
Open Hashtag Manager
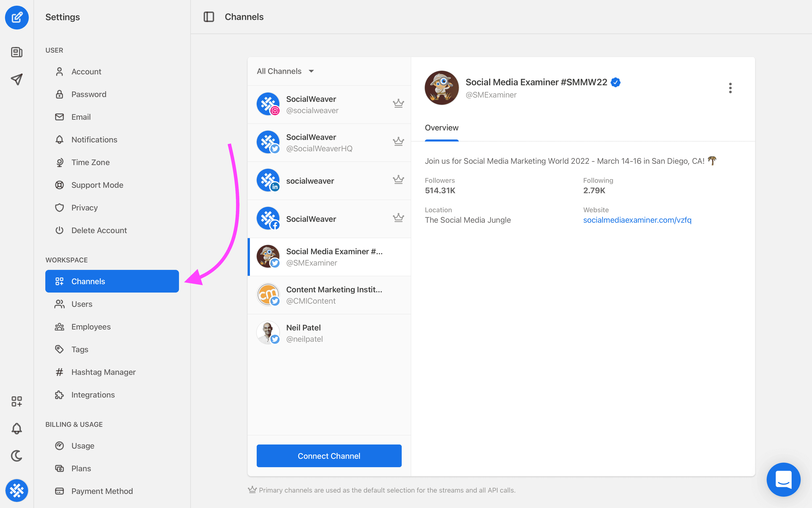coord(112,372)
